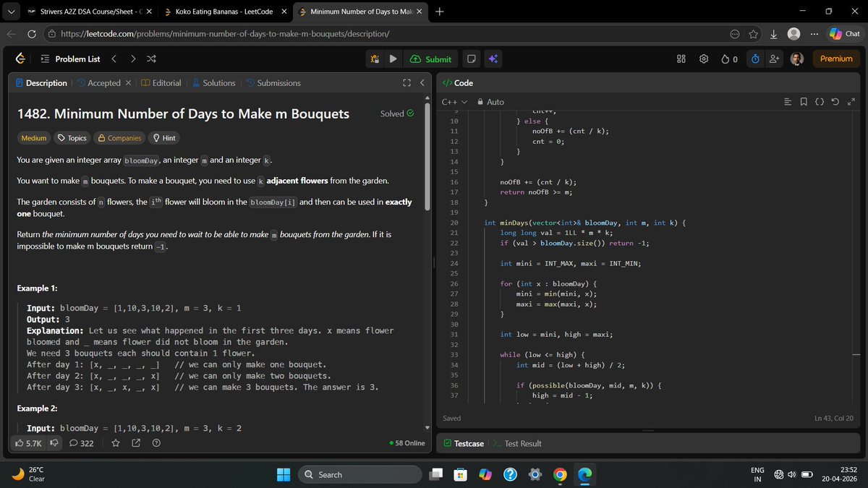Open the C++ language dropdown
Screen dimensions: 868x488
click(448, 102)
